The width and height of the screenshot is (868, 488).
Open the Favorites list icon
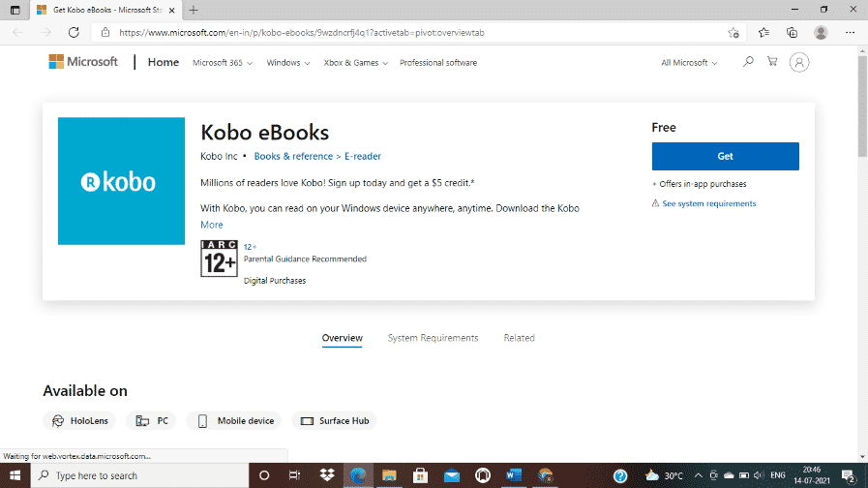pos(763,33)
